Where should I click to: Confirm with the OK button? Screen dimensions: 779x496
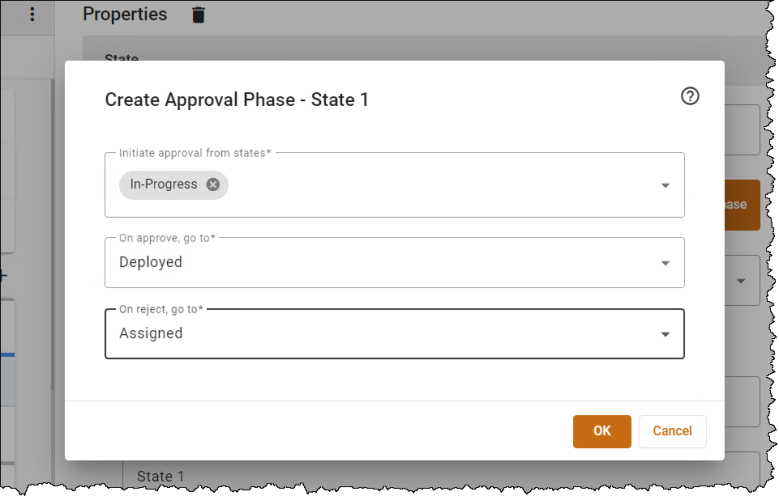602,431
